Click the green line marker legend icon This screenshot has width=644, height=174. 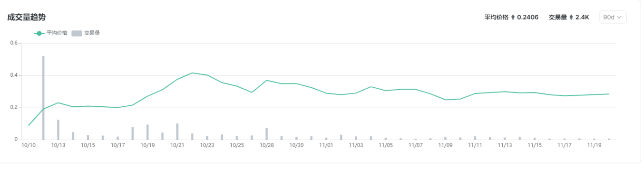(39, 33)
